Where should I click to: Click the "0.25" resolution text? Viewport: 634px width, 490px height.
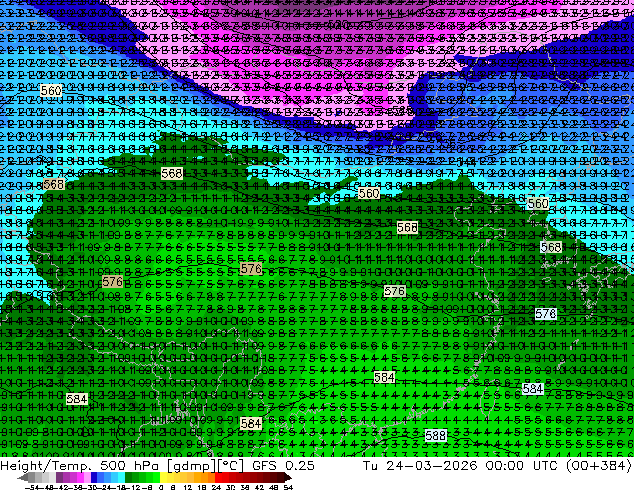click(299, 465)
